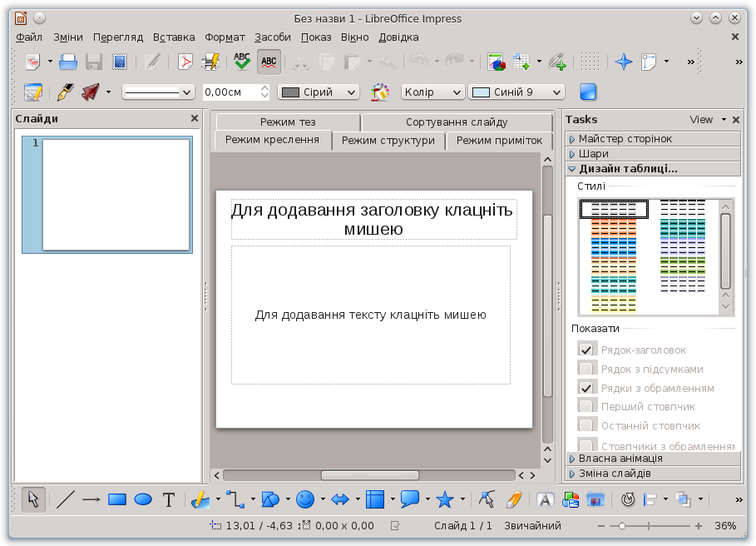Image resolution: width=756 pixels, height=546 pixels.
Task: Switch to Сортування слайду tab
Action: (457, 122)
